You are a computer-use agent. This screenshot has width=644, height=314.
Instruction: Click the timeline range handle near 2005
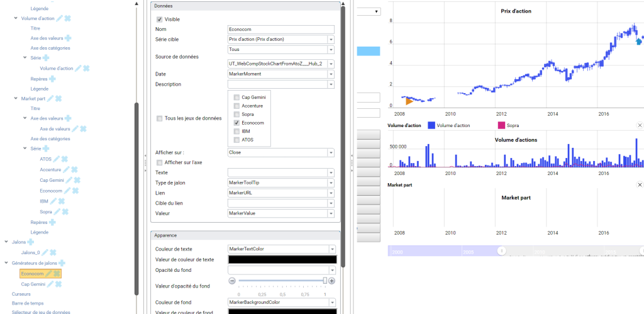[x=501, y=250]
